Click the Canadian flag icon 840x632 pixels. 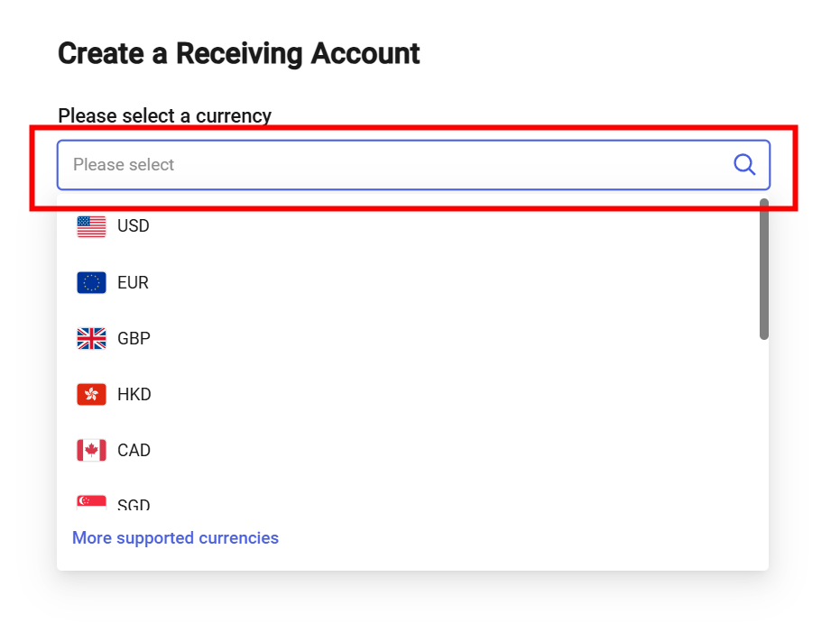91,450
